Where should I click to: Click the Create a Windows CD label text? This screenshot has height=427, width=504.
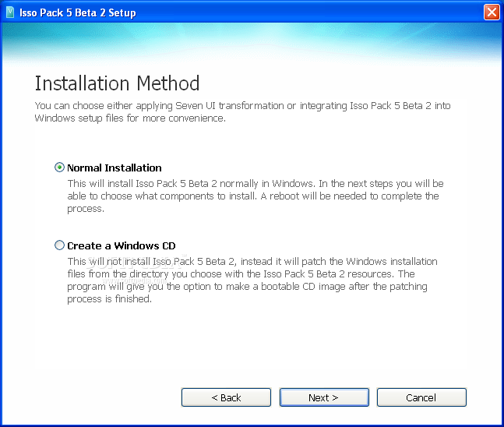click(122, 245)
